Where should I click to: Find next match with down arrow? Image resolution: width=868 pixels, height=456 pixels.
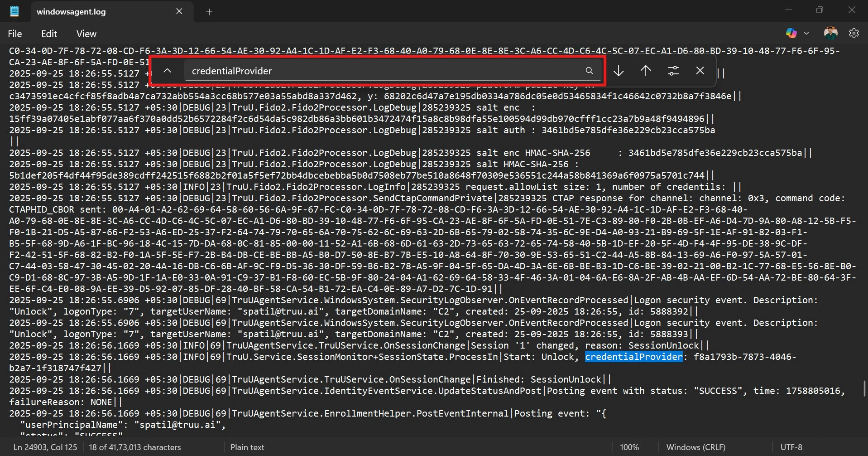(x=619, y=71)
